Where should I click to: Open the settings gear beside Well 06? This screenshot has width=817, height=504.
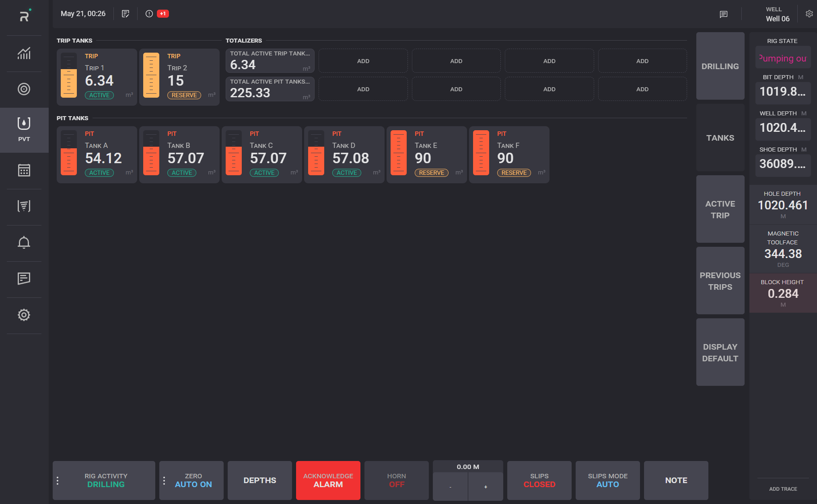click(809, 14)
